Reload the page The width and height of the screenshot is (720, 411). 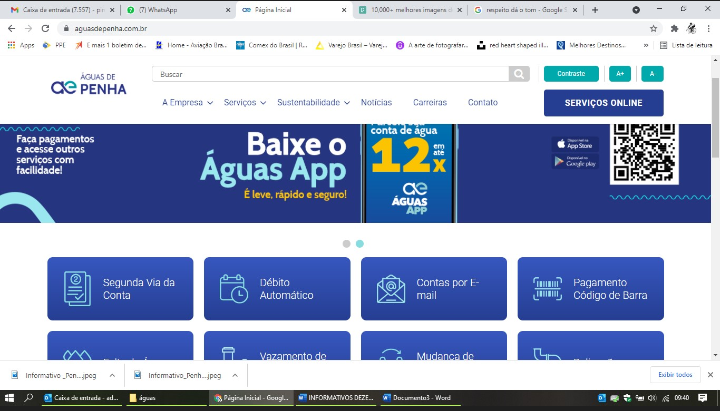click(x=45, y=28)
